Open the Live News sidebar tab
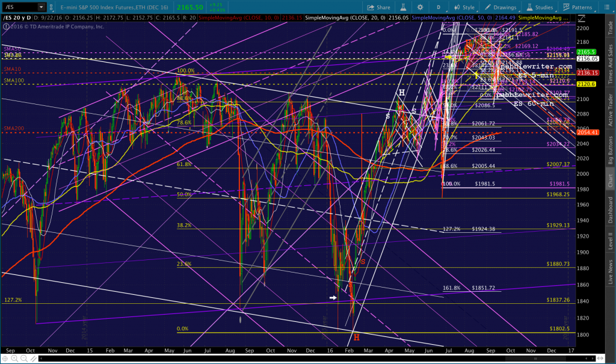This screenshot has height=364, width=616. pyautogui.click(x=611, y=271)
